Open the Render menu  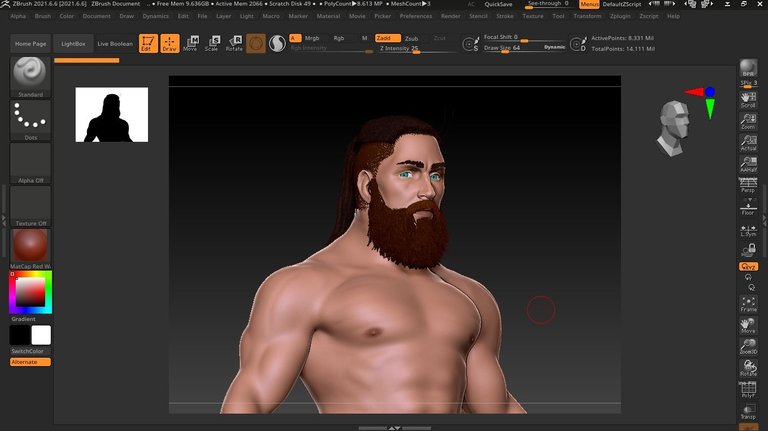point(450,16)
